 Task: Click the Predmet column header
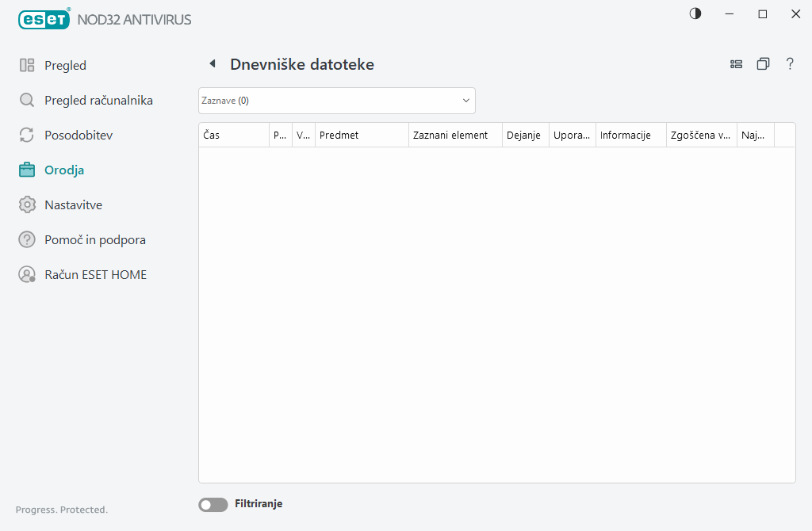[361, 136]
